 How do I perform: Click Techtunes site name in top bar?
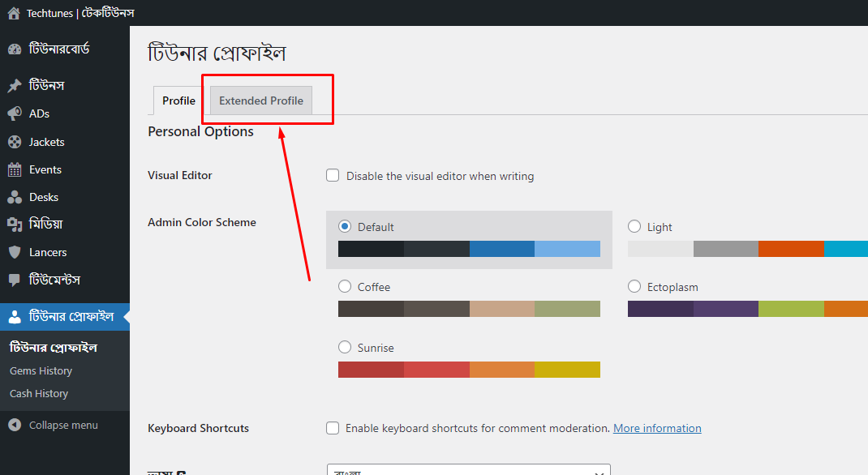tap(80, 13)
